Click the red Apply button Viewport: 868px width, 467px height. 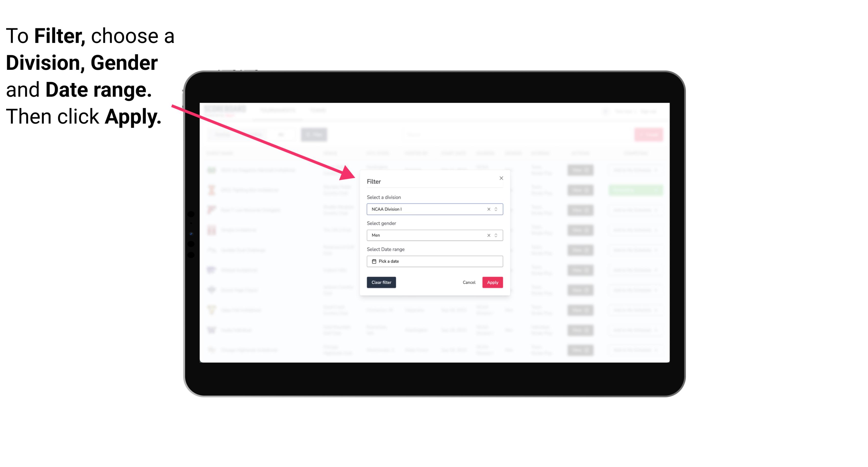(x=492, y=283)
